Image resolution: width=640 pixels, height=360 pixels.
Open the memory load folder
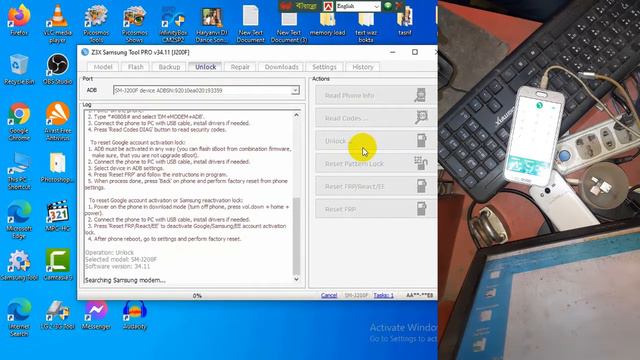327,24
